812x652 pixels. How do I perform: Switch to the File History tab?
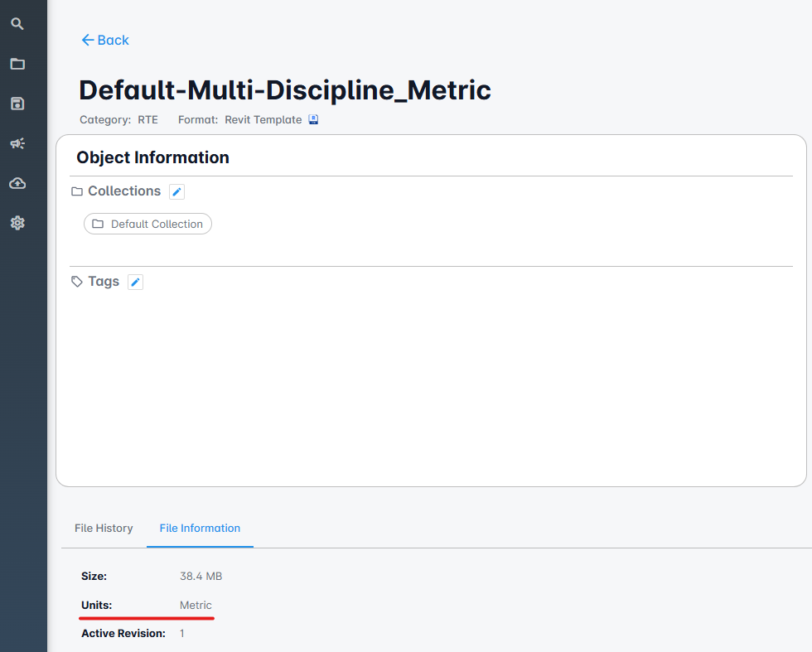(x=104, y=528)
